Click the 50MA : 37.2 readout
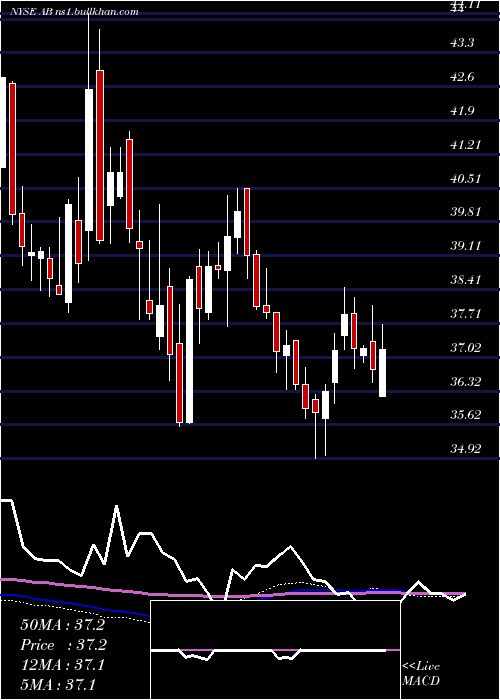 click(62, 625)
